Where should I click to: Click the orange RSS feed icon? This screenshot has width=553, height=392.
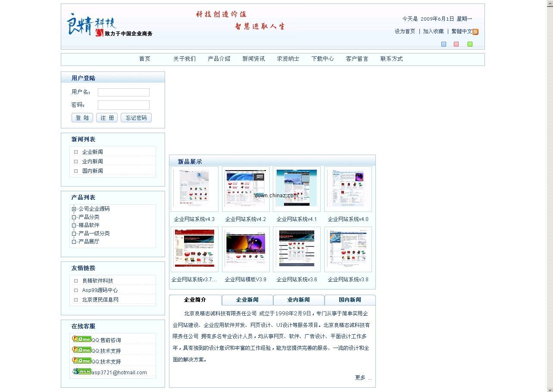pyautogui.click(x=475, y=31)
